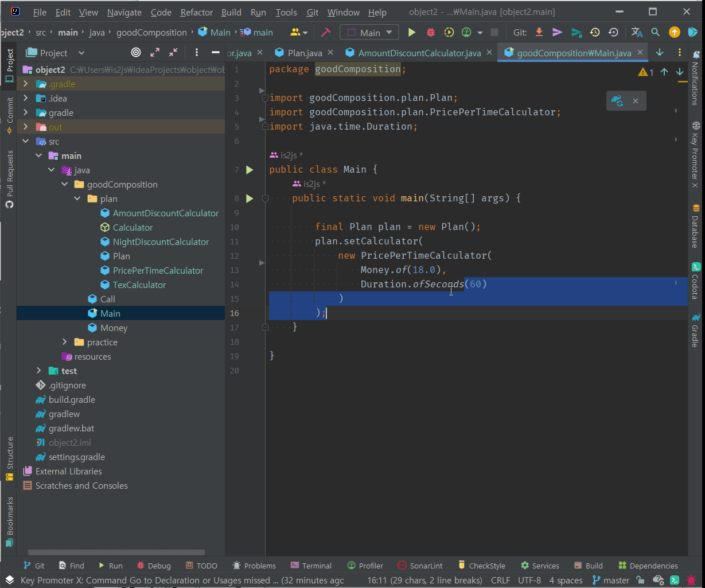Click the Search Everywhere magnifier icon

click(x=655, y=33)
